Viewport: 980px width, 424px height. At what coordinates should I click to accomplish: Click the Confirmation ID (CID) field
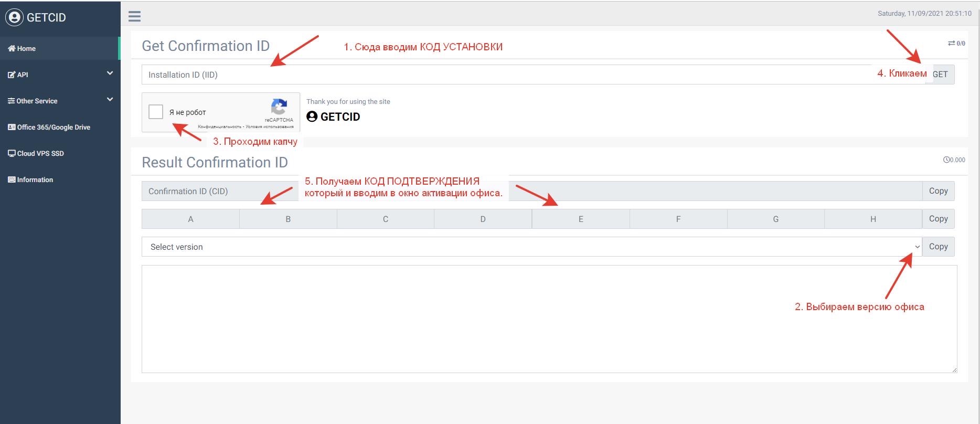(x=532, y=191)
